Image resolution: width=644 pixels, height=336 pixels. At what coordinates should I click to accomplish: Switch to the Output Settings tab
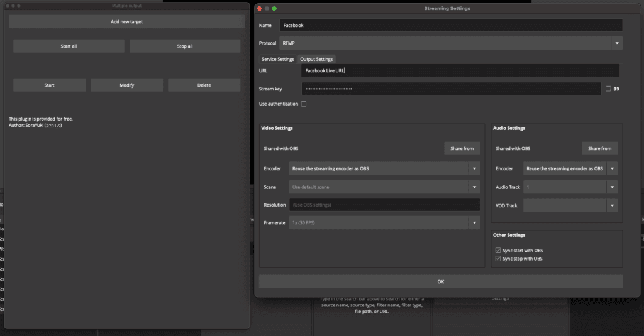pyautogui.click(x=316, y=59)
